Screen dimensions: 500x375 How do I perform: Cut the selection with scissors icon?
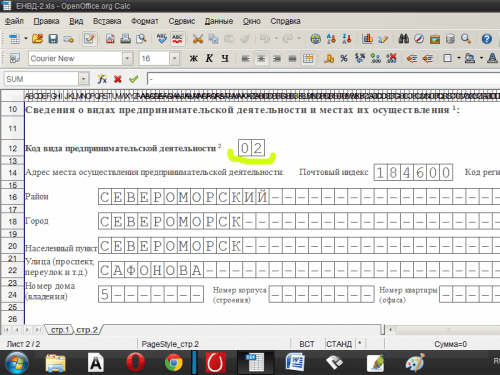[198, 39]
